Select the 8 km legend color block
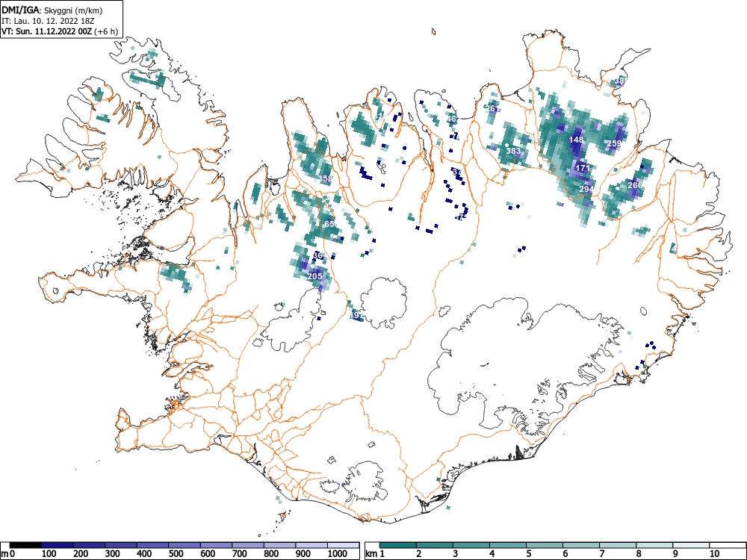The height and width of the screenshot is (560, 747). click(x=654, y=545)
